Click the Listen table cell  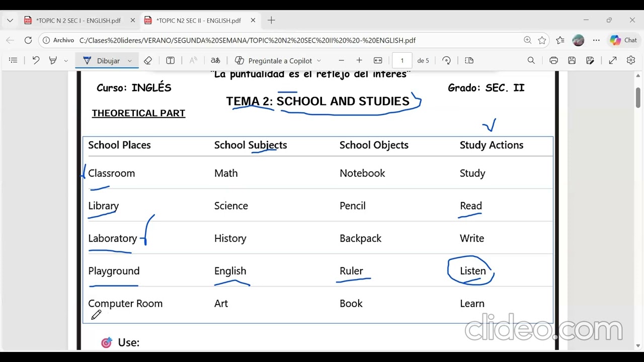click(473, 271)
